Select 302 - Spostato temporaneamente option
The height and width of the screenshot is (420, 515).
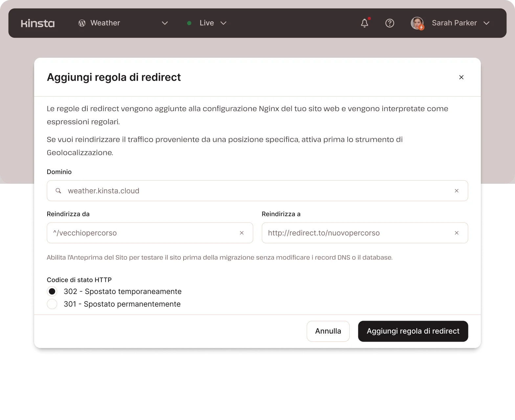coord(52,291)
